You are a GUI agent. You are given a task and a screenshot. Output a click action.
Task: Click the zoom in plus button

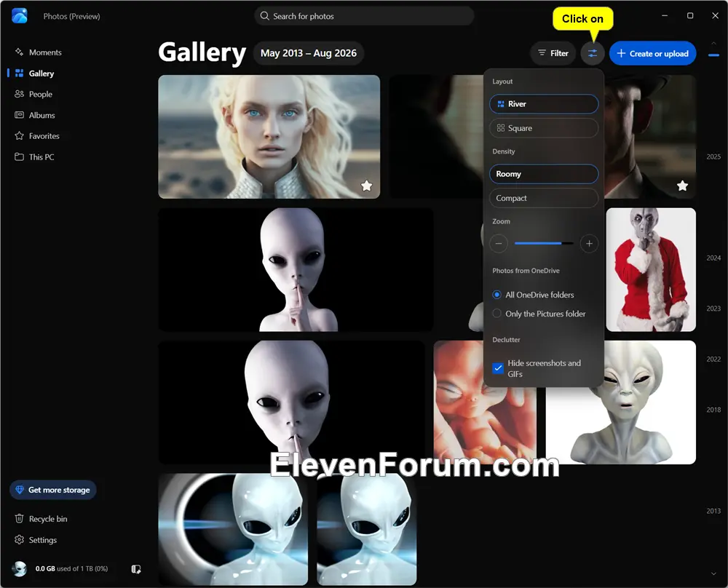coord(589,243)
